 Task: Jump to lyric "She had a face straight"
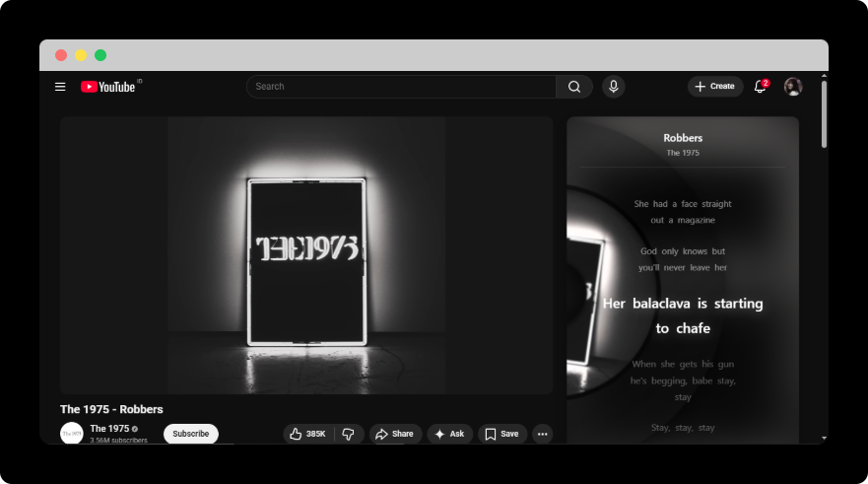click(x=683, y=204)
